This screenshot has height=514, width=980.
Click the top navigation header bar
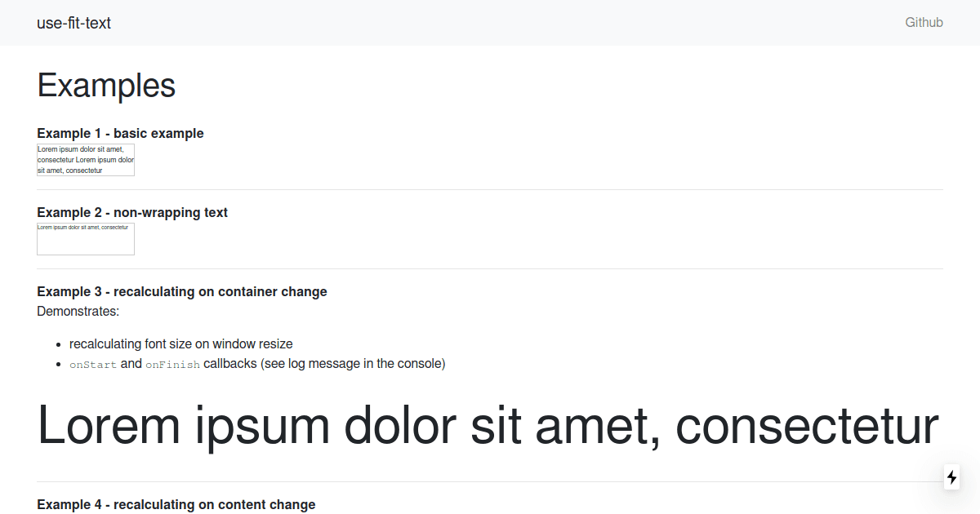(x=490, y=22)
